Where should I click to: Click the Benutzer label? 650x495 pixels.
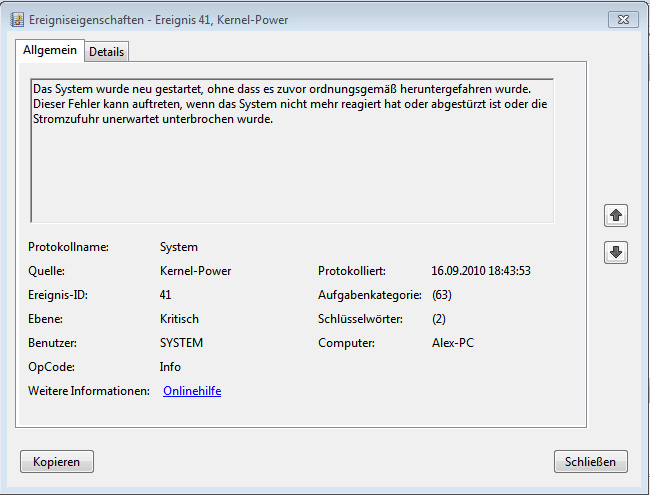click(52, 343)
